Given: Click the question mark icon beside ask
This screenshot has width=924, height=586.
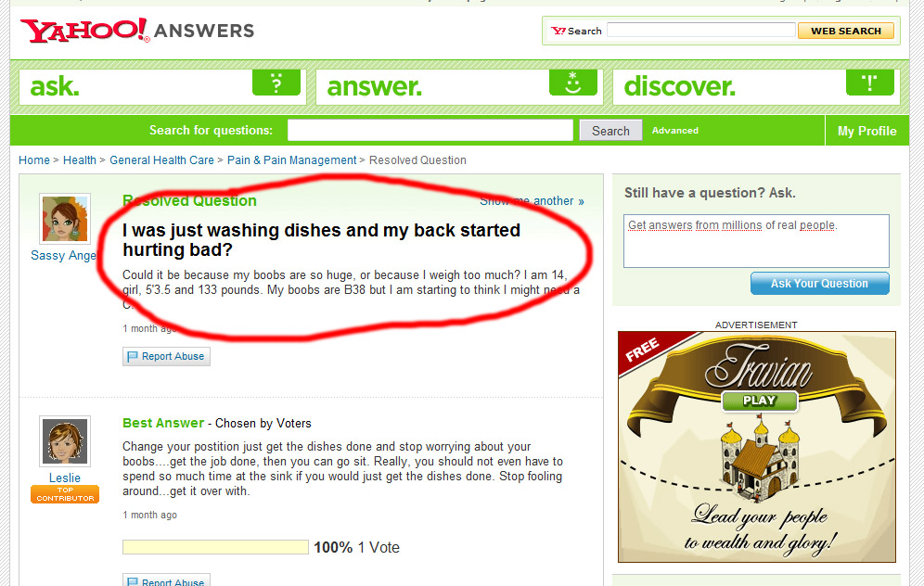Looking at the screenshot, I should [276, 83].
